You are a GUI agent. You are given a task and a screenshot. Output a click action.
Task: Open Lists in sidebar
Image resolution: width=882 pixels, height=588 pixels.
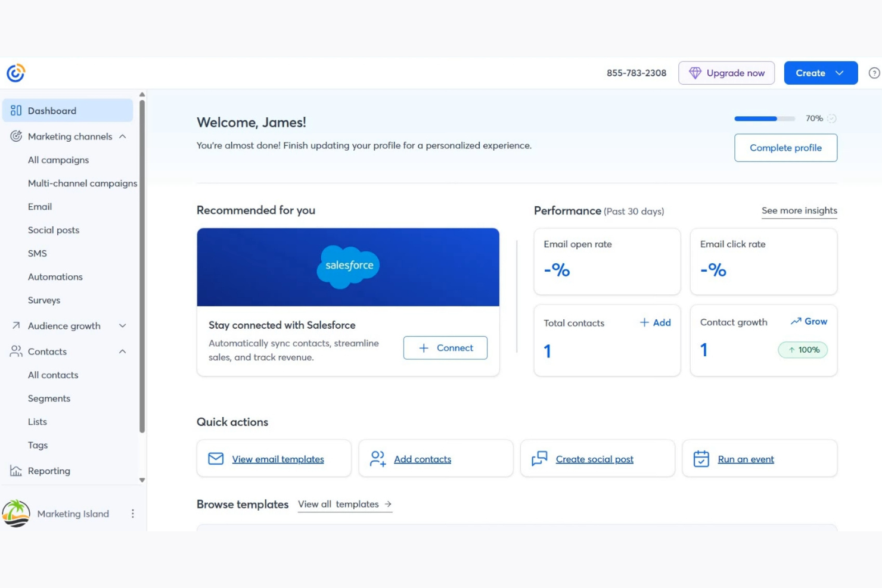click(x=37, y=421)
